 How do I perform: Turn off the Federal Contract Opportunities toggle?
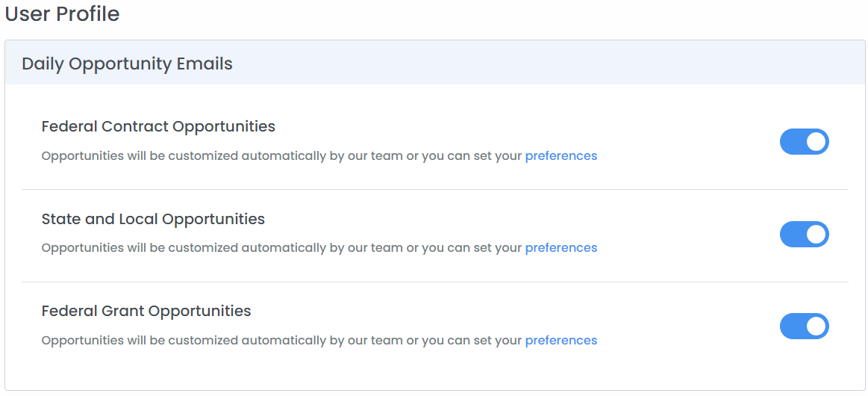coord(805,142)
